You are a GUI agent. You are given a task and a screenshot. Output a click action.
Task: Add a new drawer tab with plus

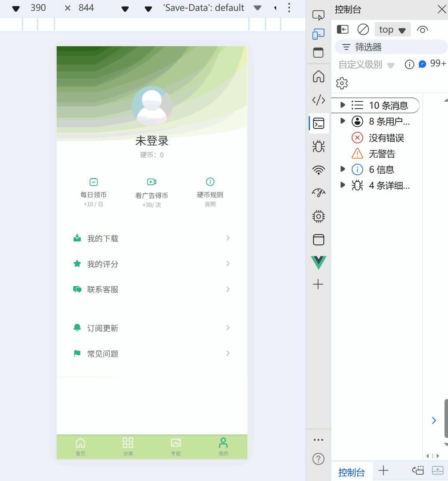pos(383,471)
